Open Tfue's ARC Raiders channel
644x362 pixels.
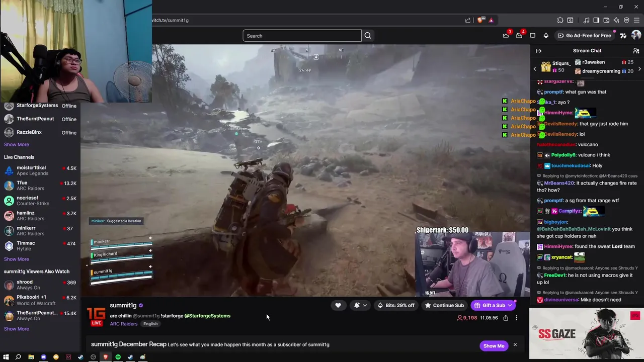pos(40,186)
